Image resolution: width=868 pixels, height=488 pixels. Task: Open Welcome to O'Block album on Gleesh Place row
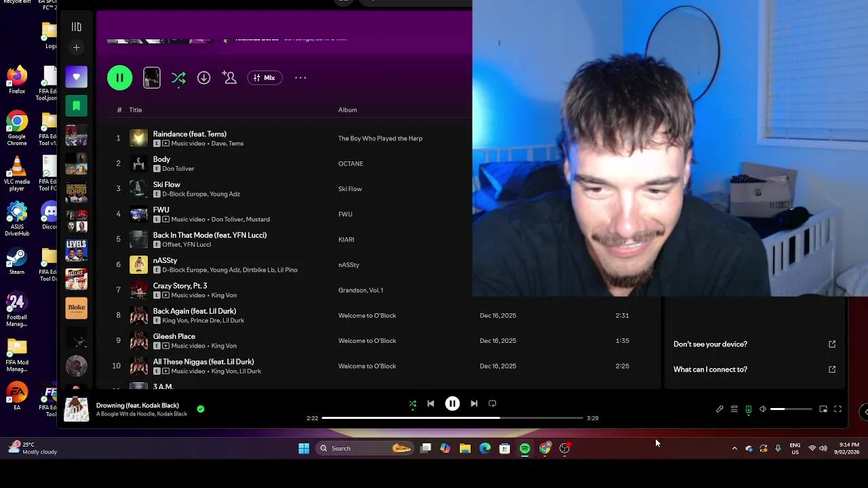click(367, 341)
